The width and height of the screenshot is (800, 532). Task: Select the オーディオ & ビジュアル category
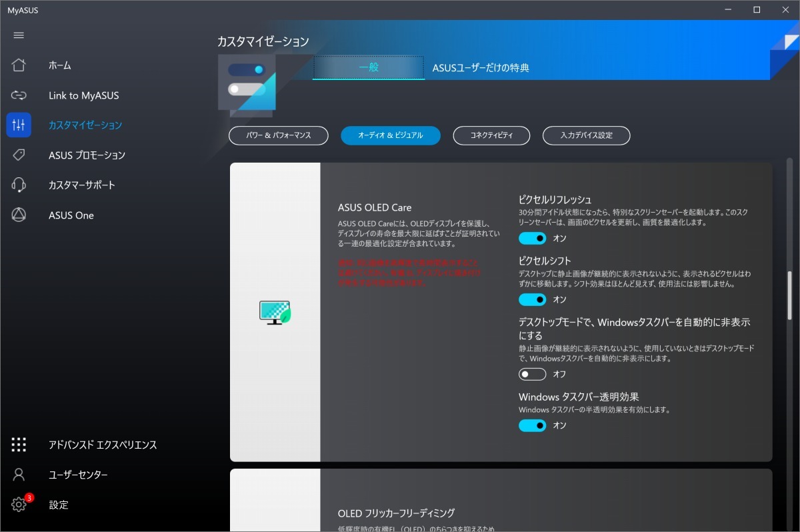click(391, 135)
